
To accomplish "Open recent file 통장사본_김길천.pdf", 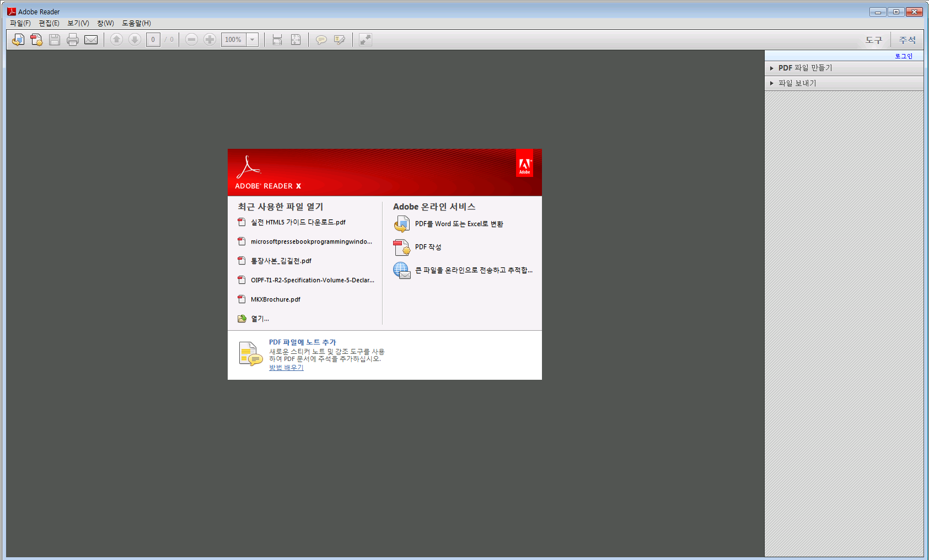I will (x=281, y=261).
